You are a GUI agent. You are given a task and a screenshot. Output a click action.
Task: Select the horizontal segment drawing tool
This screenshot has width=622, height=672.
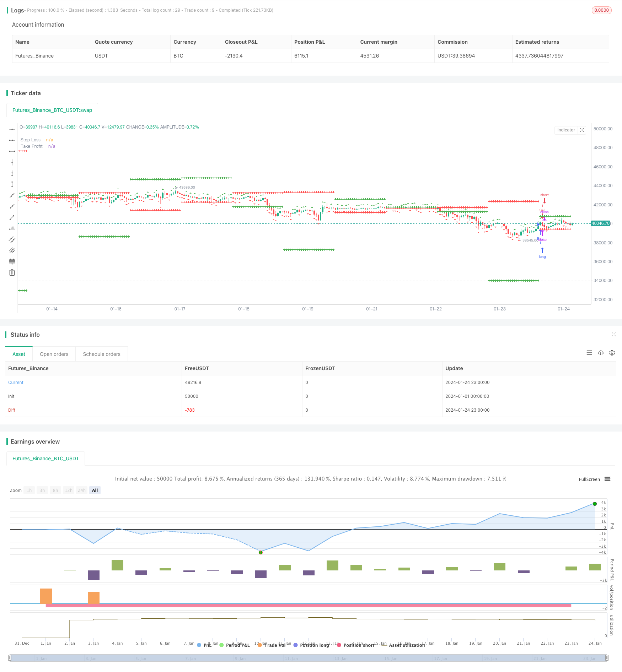pos(12,151)
